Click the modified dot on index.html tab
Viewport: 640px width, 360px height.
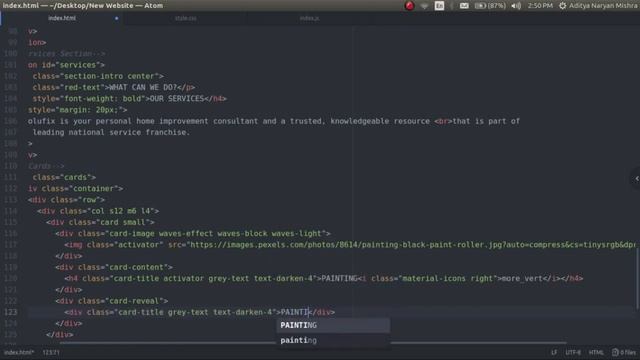(x=116, y=18)
